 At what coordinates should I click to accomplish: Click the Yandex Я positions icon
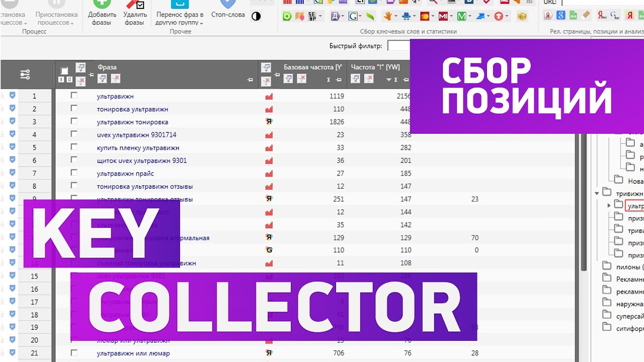coord(549,16)
